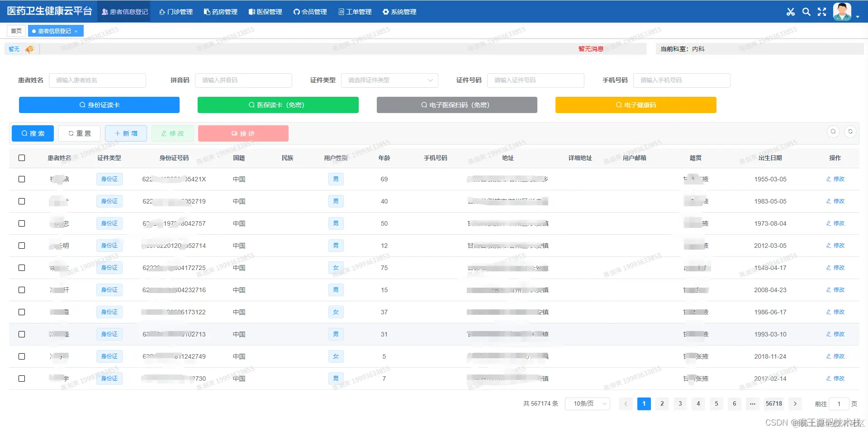Click the 暂无 notice tag
Screen dimensions: 868x431
pyautogui.click(x=14, y=49)
